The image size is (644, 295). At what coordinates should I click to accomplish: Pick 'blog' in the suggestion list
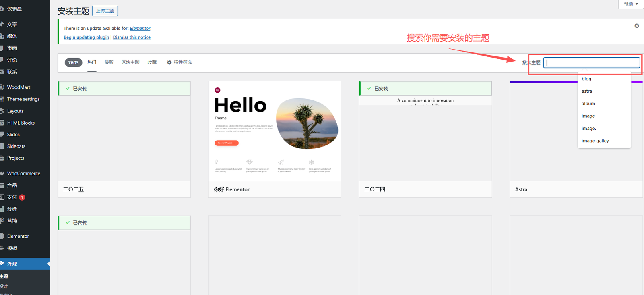586,79
